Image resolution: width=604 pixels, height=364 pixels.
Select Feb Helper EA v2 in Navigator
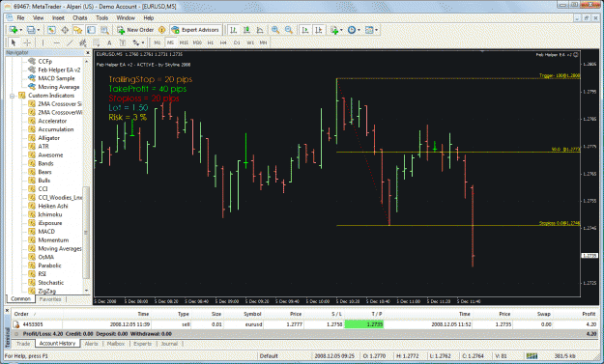tap(59, 70)
